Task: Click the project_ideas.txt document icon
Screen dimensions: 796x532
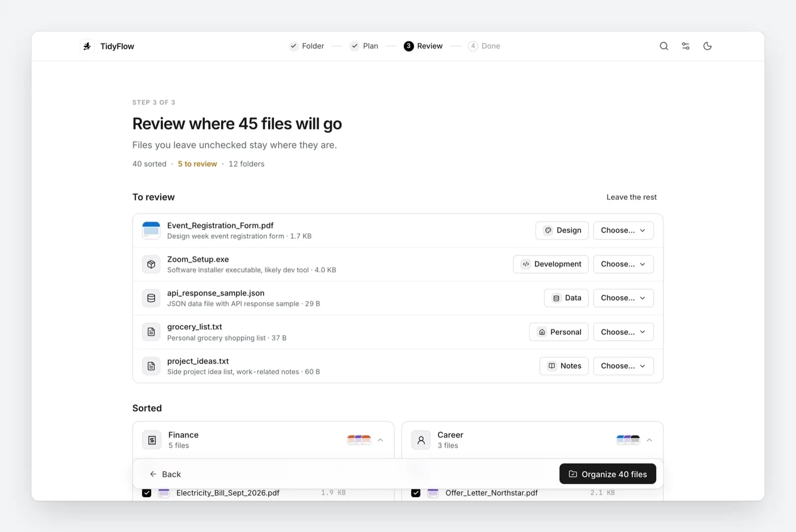Action: point(151,366)
